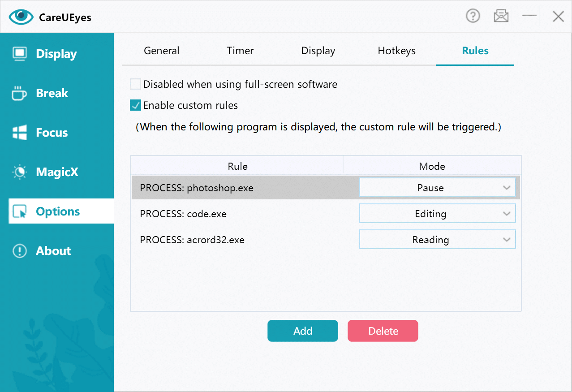Go to the Timer tab
This screenshot has width=572, height=392.
240,51
